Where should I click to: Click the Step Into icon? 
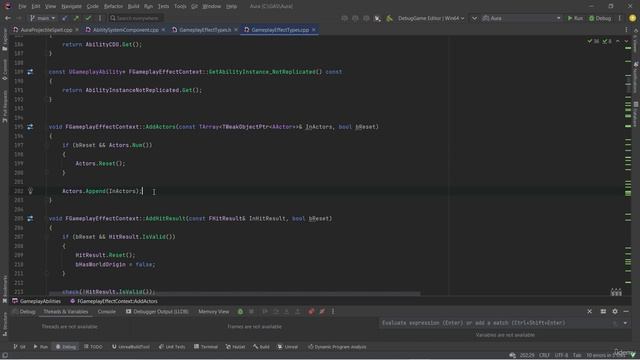[x=287, y=311]
